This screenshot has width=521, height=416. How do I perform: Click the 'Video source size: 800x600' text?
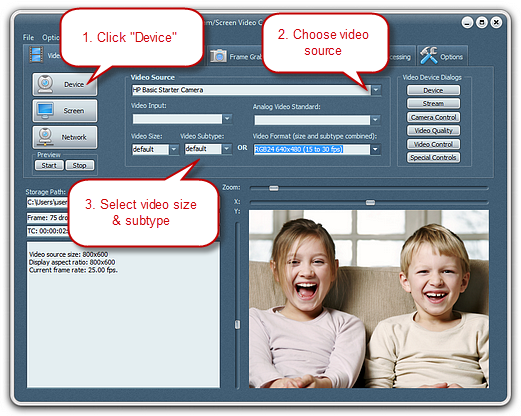coord(68,254)
